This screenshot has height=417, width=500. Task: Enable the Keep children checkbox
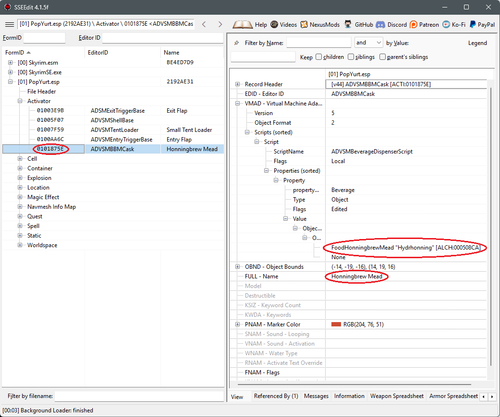pos(318,57)
